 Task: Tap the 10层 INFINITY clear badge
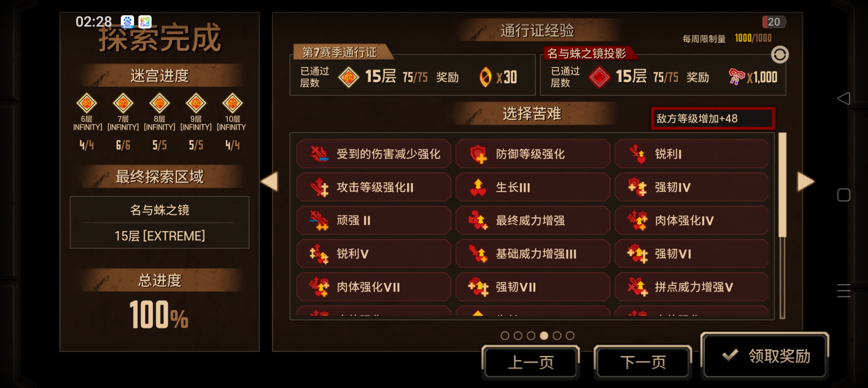[232, 103]
